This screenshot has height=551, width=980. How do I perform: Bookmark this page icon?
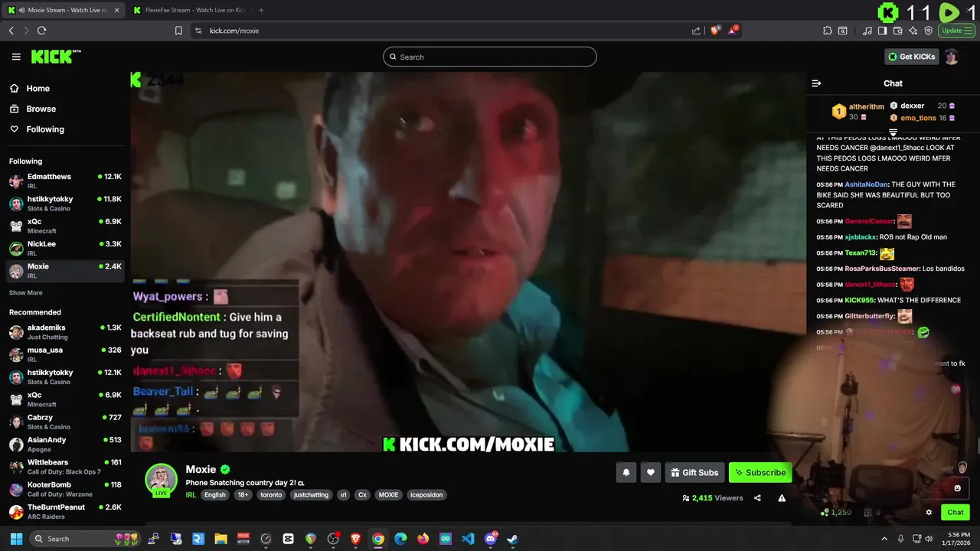pyautogui.click(x=178, y=31)
